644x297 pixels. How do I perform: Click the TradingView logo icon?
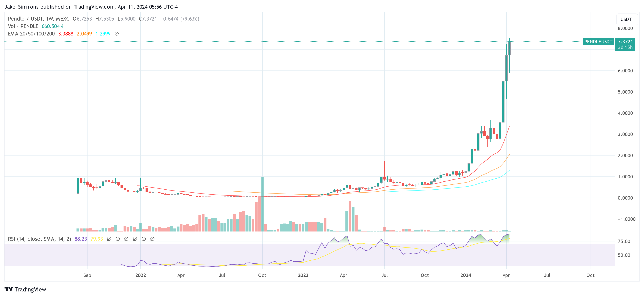pos(9,289)
